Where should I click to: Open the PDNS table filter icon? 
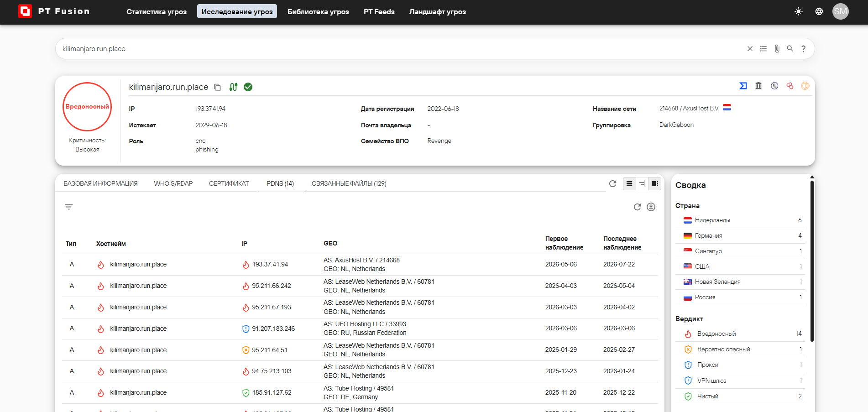point(69,207)
